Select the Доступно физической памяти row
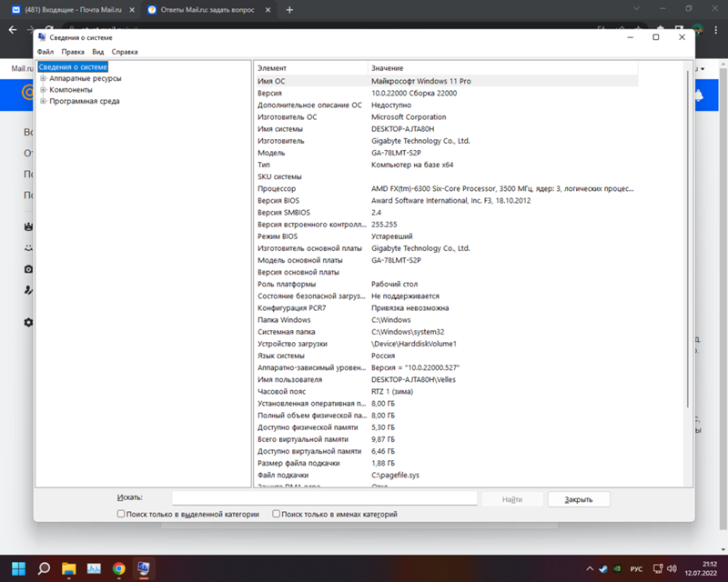Viewport: 728px width, 582px height. [x=447, y=427]
